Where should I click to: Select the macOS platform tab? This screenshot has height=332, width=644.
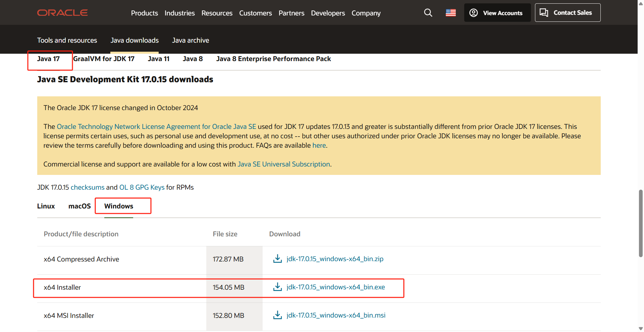[79, 206]
